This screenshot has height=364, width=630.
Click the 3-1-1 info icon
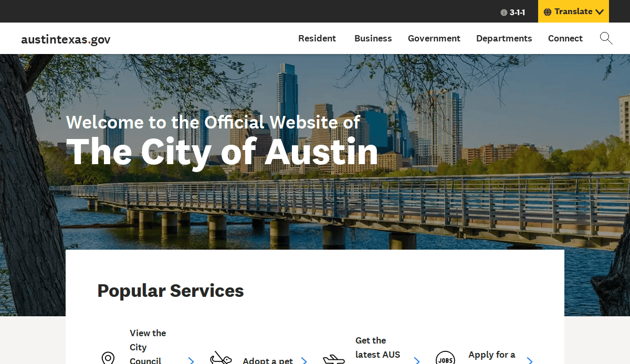pos(504,13)
